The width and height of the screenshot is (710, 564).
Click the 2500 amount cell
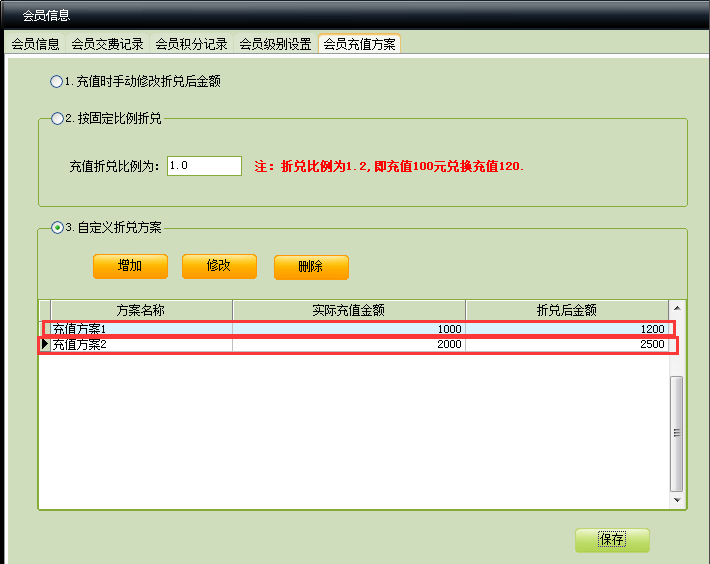pos(566,344)
